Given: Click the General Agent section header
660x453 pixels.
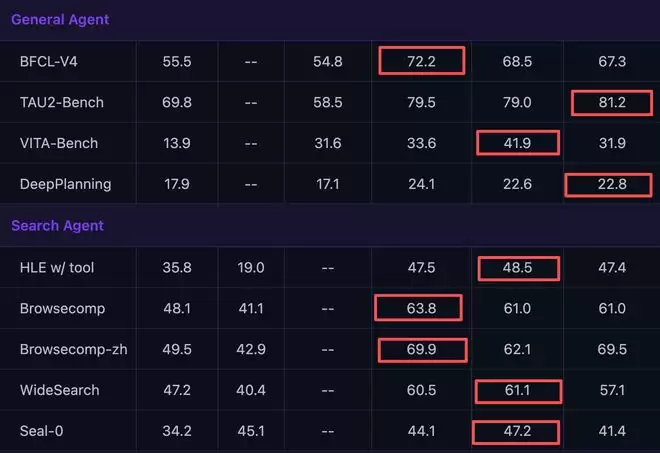Looking at the screenshot, I should 60,19.
